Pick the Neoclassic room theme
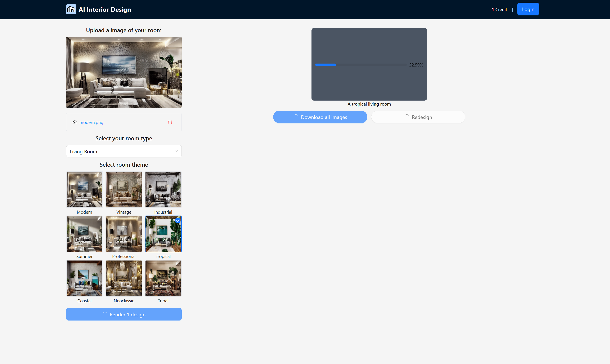The width and height of the screenshot is (610, 364). coord(124,278)
